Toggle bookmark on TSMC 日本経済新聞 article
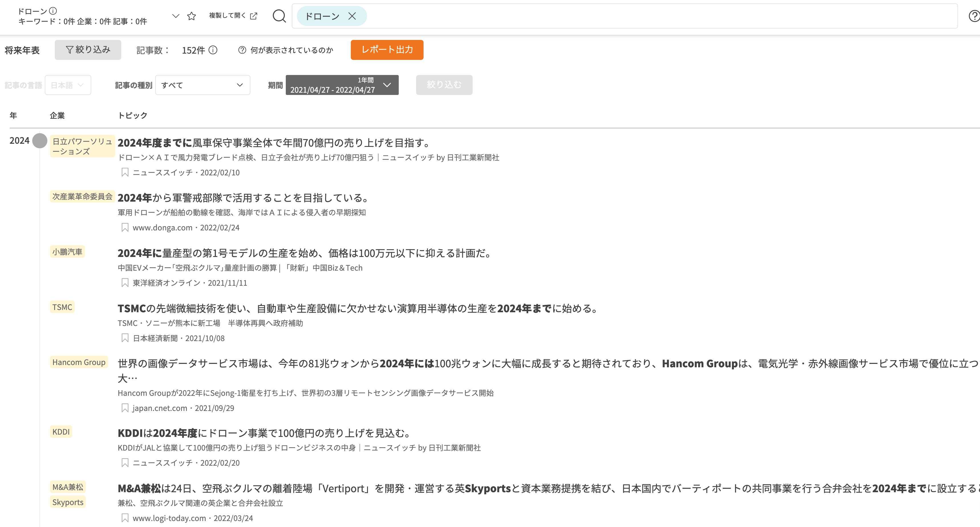 [x=125, y=338]
